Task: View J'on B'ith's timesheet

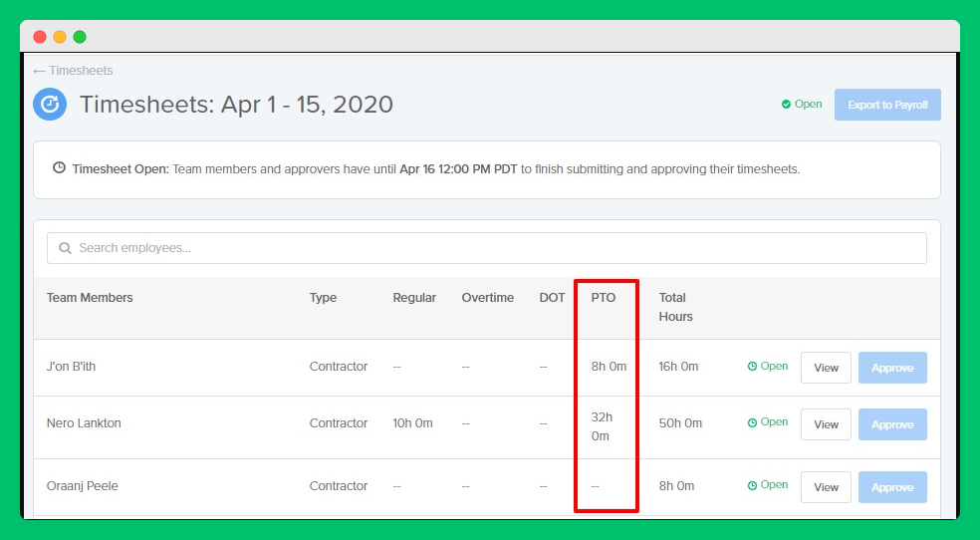Action: pos(826,368)
